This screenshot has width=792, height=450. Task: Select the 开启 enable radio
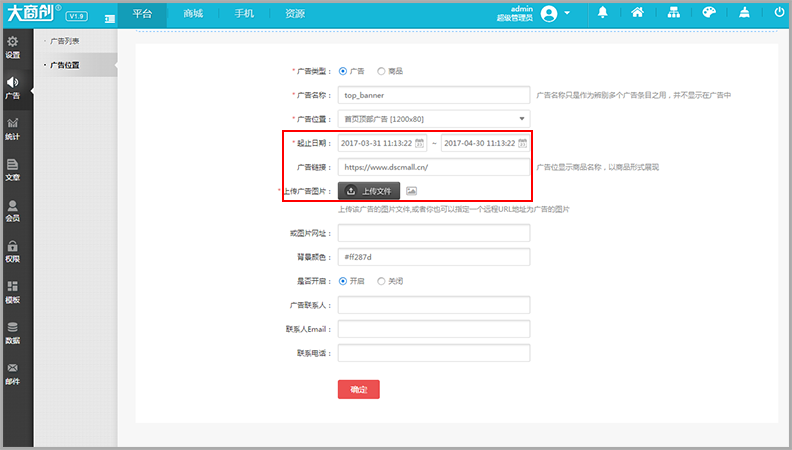point(343,281)
